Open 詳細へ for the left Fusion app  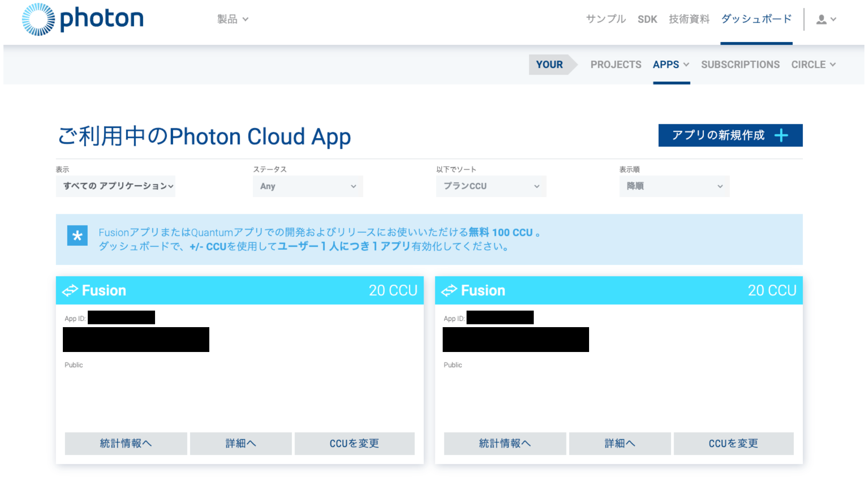[x=241, y=443]
